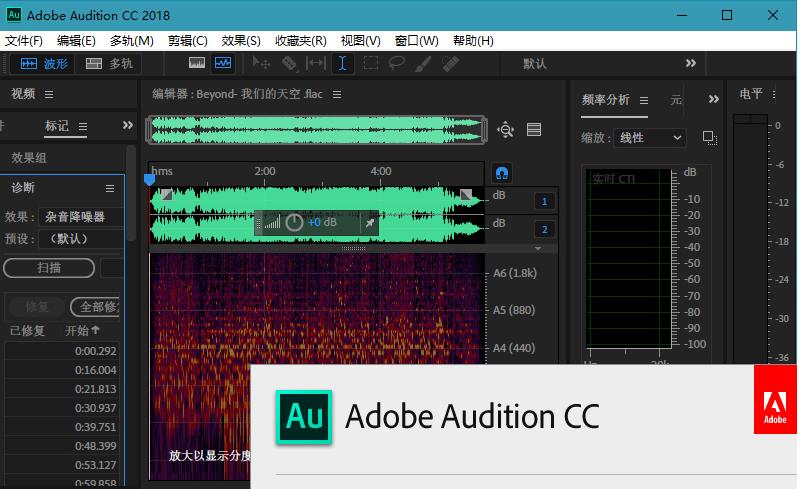The image size is (801, 489).
Task: Open the 帮助(H) menu
Action: click(x=473, y=41)
